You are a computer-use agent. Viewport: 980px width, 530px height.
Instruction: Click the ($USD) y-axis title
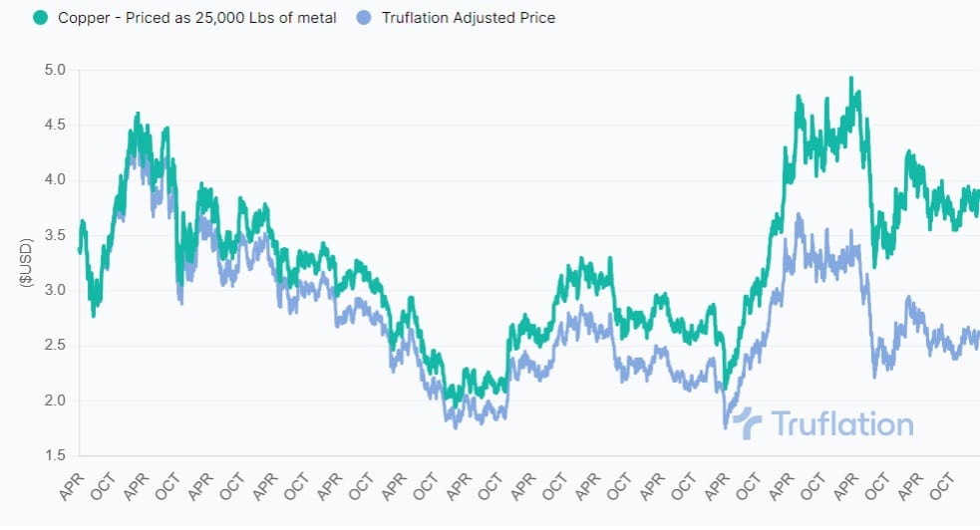coord(27,263)
